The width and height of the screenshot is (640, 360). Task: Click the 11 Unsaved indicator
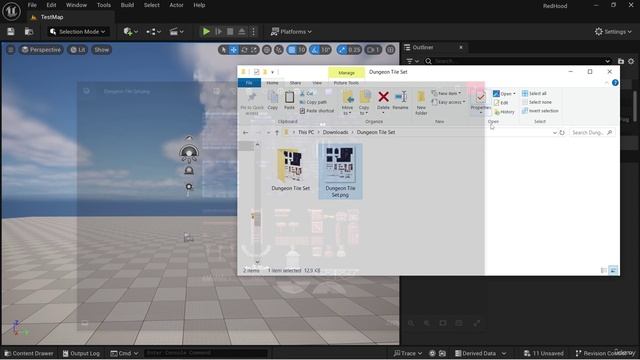544,353
